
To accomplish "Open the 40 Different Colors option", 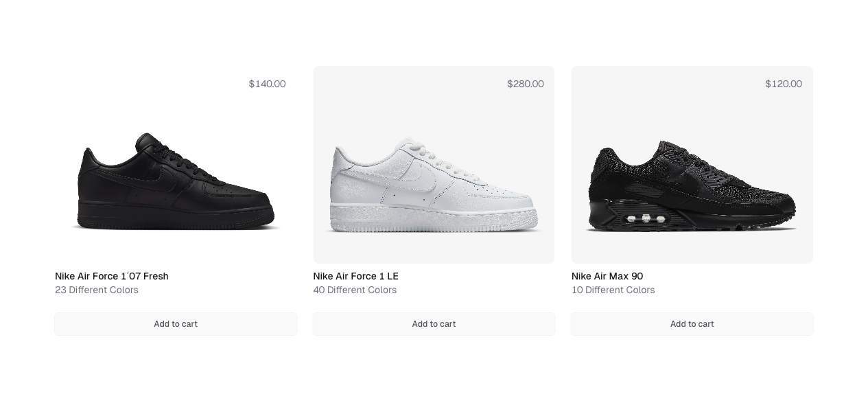I will pyautogui.click(x=355, y=290).
